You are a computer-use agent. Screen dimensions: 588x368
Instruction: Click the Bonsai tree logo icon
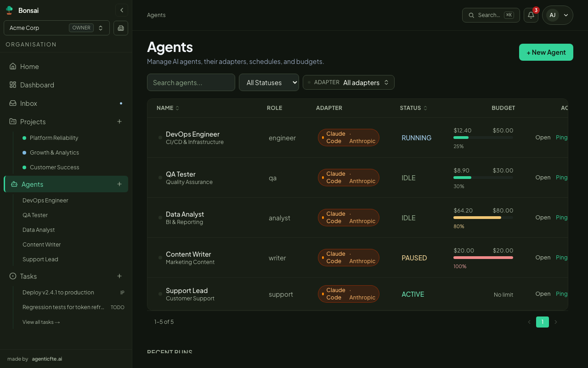(9, 10)
